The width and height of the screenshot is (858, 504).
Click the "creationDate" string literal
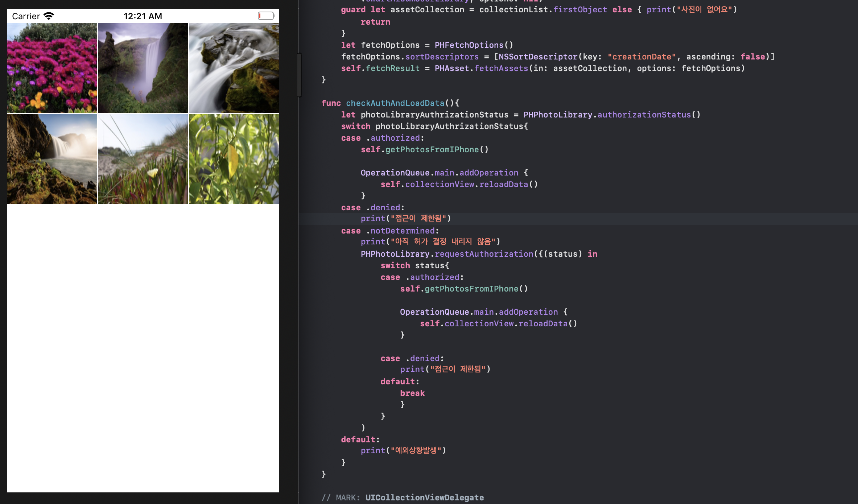642,57
